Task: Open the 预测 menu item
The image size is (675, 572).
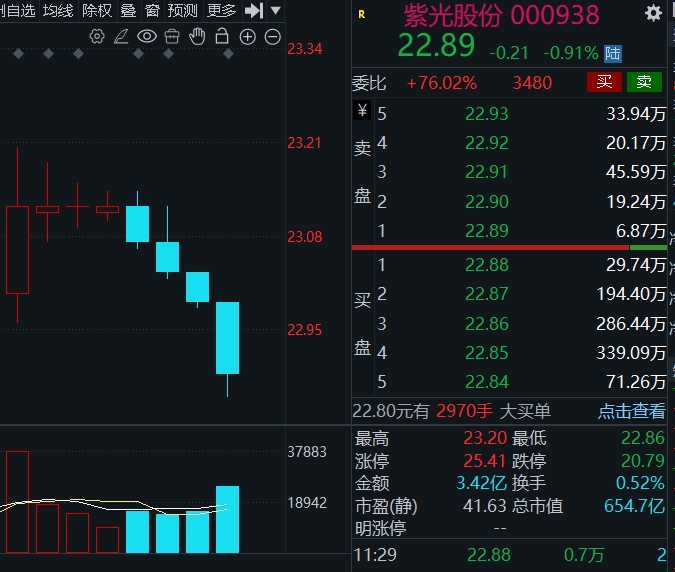Action: coord(183,10)
